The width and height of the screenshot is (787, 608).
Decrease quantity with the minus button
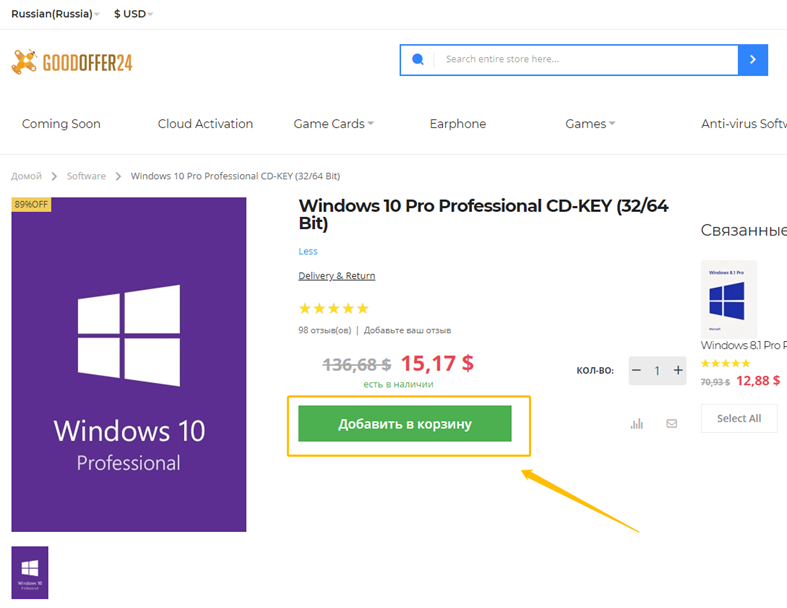point(637,371)
